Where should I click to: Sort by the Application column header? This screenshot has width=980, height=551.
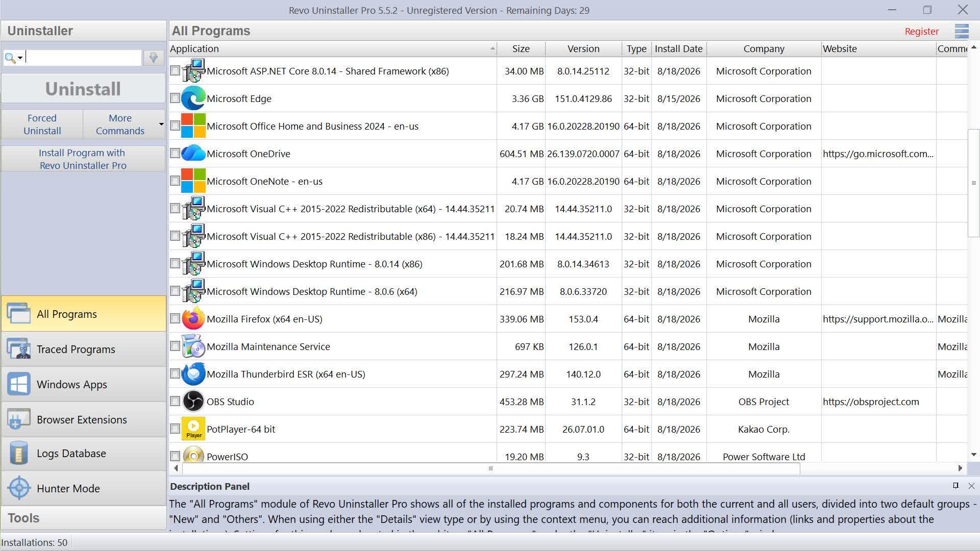(x=333, y=48)
